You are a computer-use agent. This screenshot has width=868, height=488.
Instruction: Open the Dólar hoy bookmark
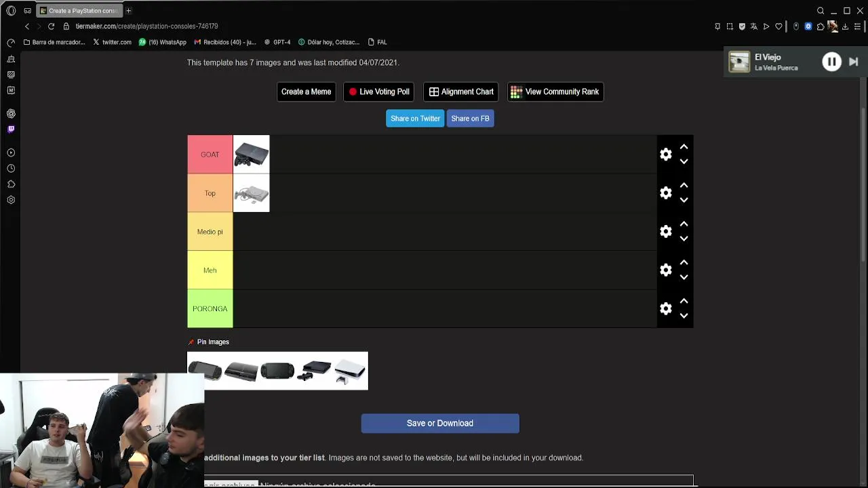329,42
